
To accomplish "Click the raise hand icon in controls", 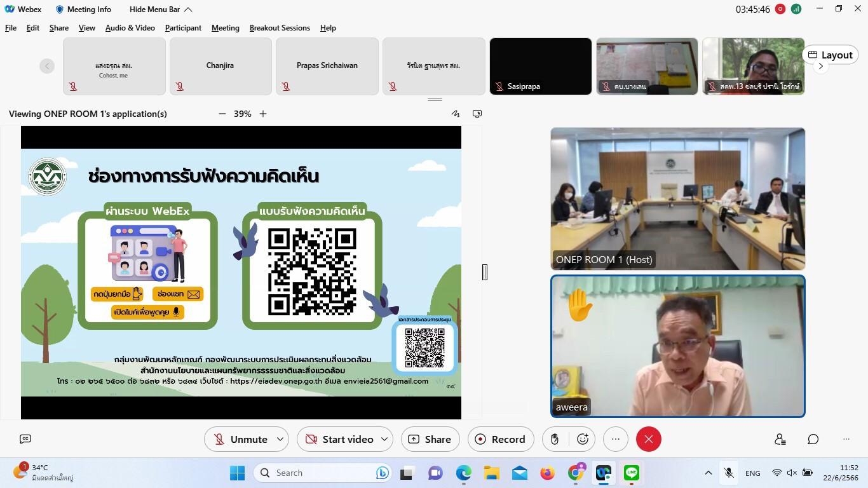I will tap(555, 439).
